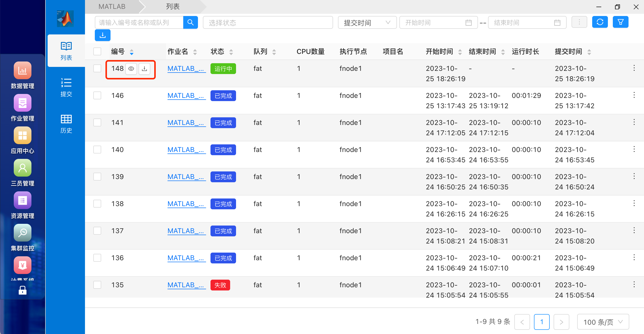Open row actions for job 148

click(634, 68)
